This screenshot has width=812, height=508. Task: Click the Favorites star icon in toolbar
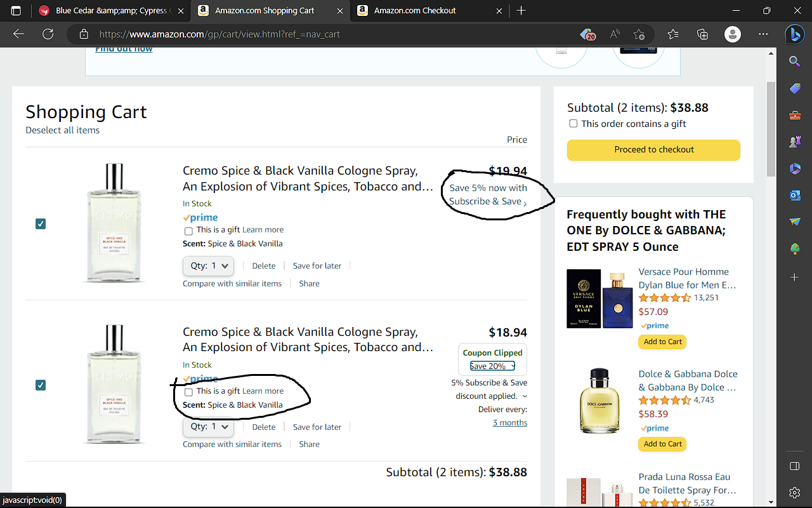(x=673, y=34)
